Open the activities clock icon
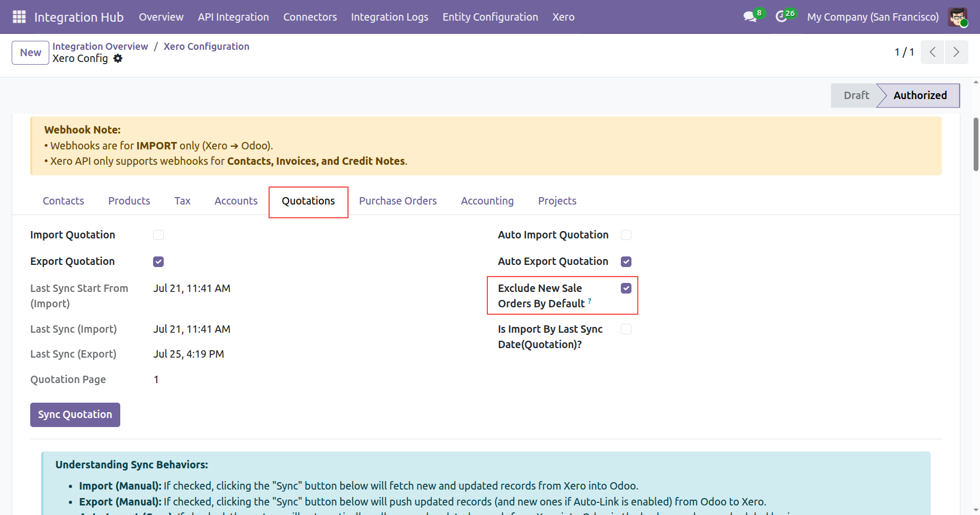The width and height of the screenshot is (980, 515). click(781, 17)
